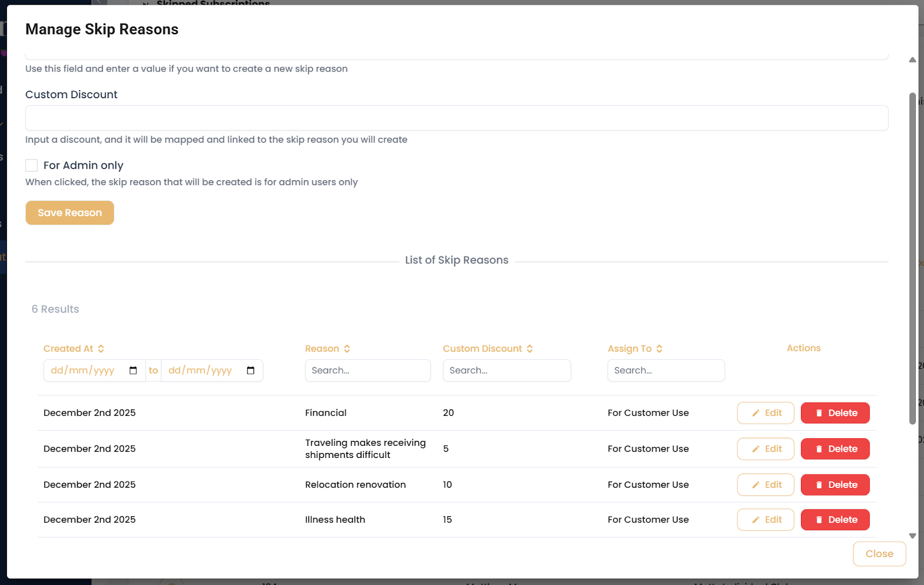Click Save Reason button
The width and height of the screenshot is (924, 585).
70,213
